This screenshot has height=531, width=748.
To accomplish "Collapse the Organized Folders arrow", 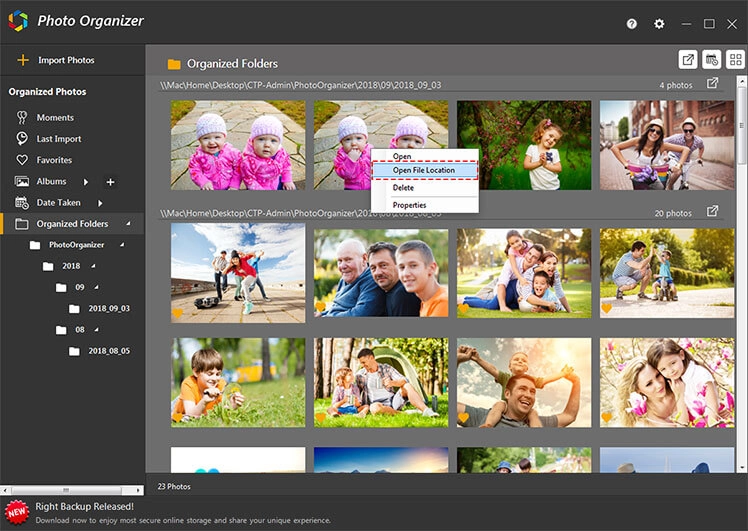I will click(128, 223).
